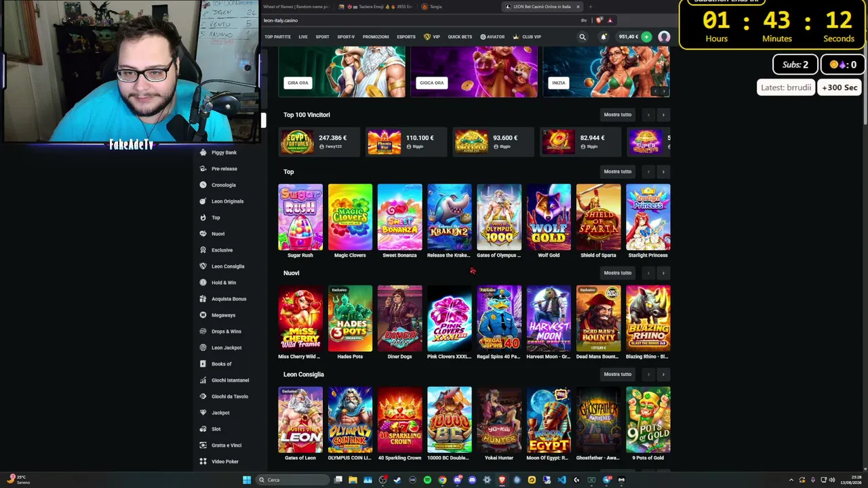868x488 pixels.
Task: Open the user profile avatar
Action: (664, 37)
